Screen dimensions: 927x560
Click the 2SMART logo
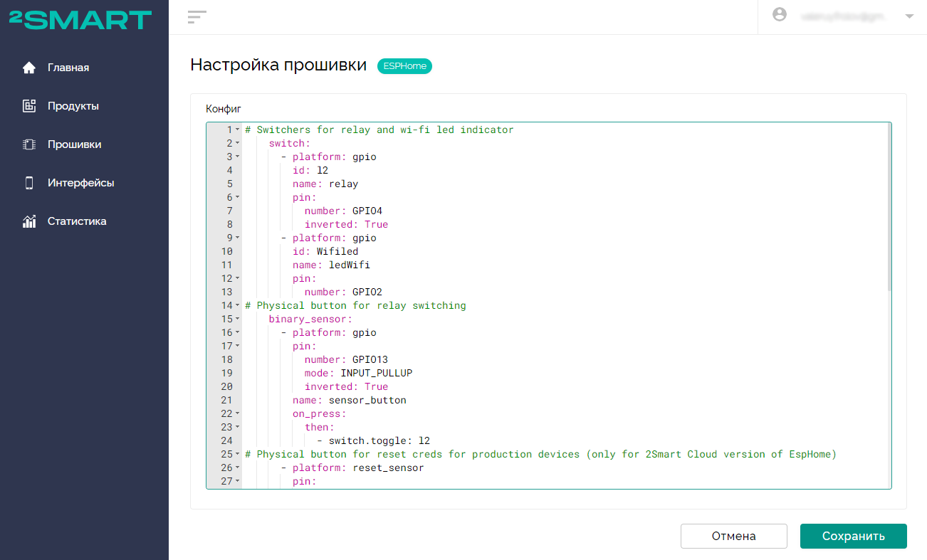pos(80,20)
